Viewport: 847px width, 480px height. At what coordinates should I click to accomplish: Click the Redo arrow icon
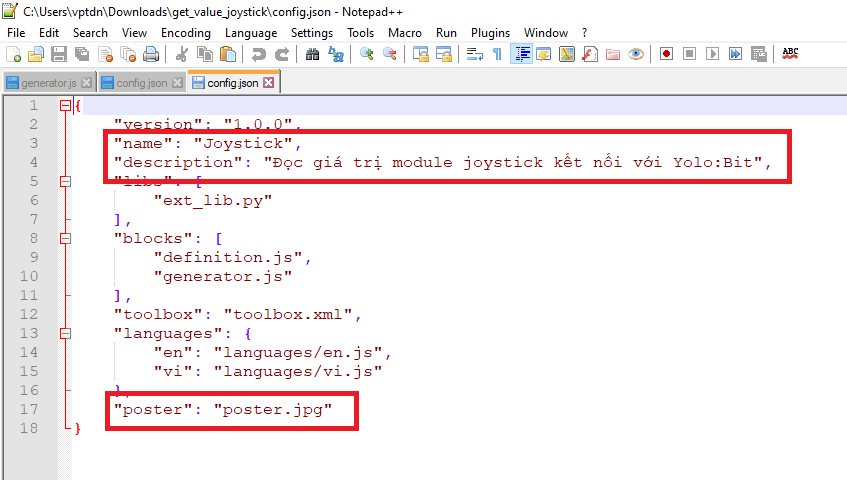pyautogui.click(x=281, y=54)
